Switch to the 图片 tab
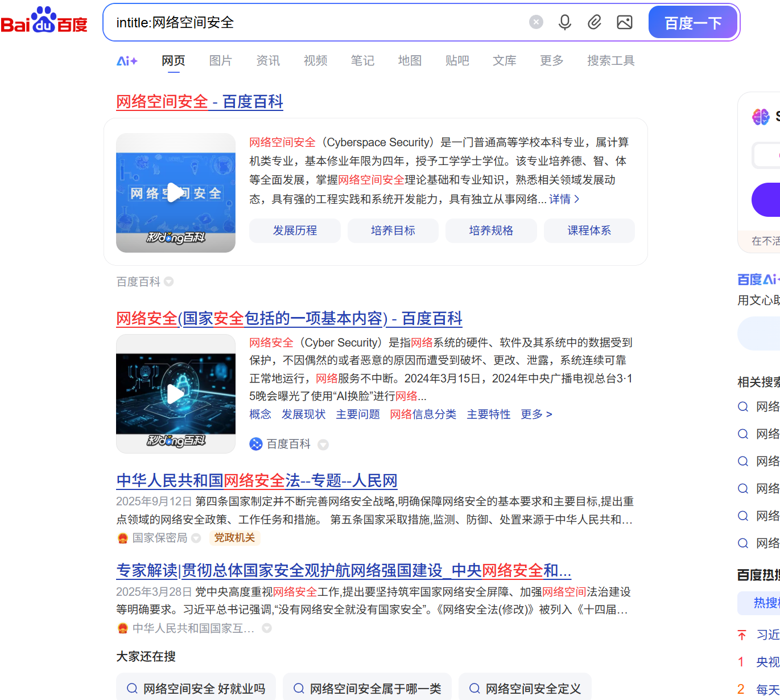 [x=221, y=61]
